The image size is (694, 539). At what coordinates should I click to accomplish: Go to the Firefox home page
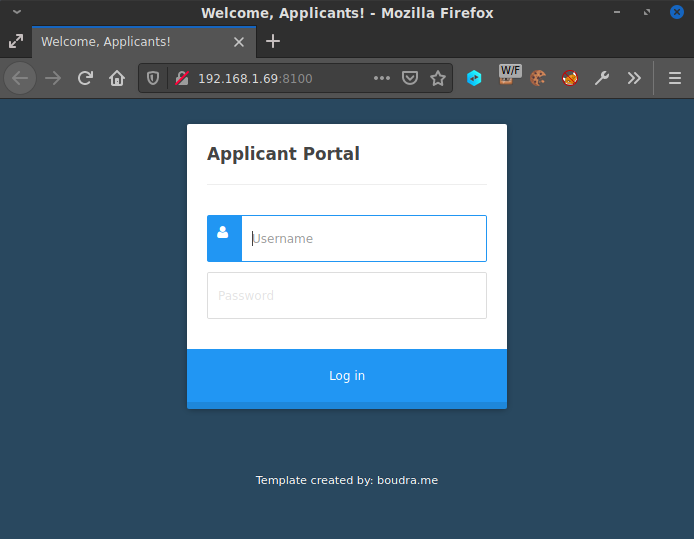tap(117, 78)
